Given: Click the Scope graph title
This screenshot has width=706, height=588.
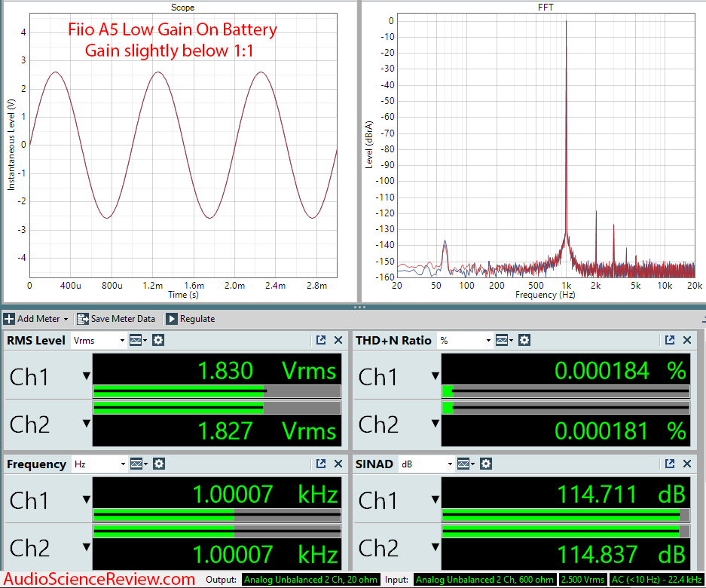Looking at the screenshot, I should pos(182,8).
